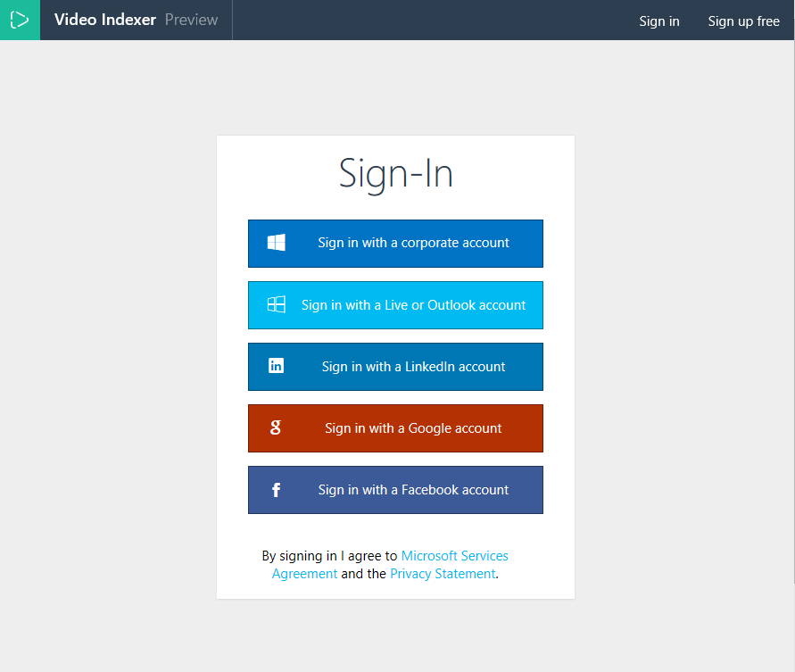Sign in with a LinkedIn account
The image size is (795, 672).
click(x=395, y=367)
